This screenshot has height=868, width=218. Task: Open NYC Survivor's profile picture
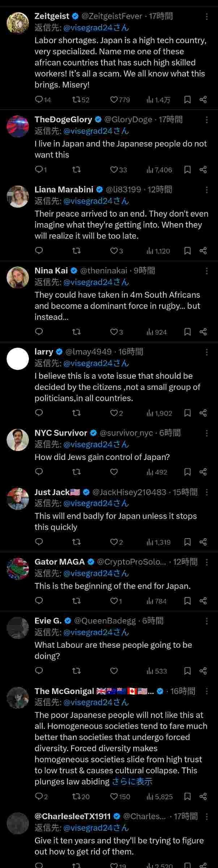point(18,440)
